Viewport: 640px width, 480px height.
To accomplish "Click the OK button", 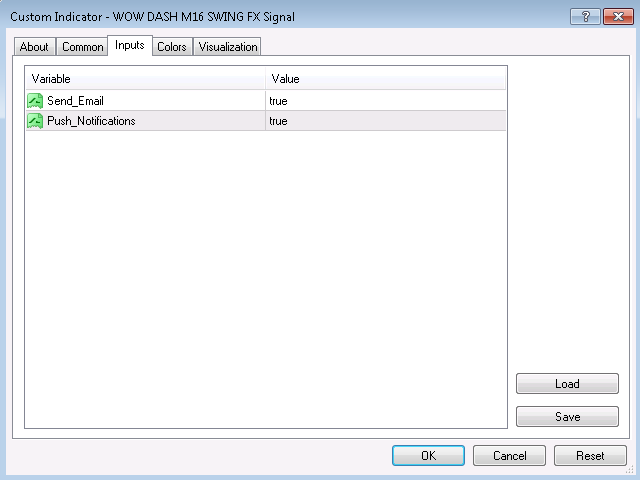I will coord(428,456).
